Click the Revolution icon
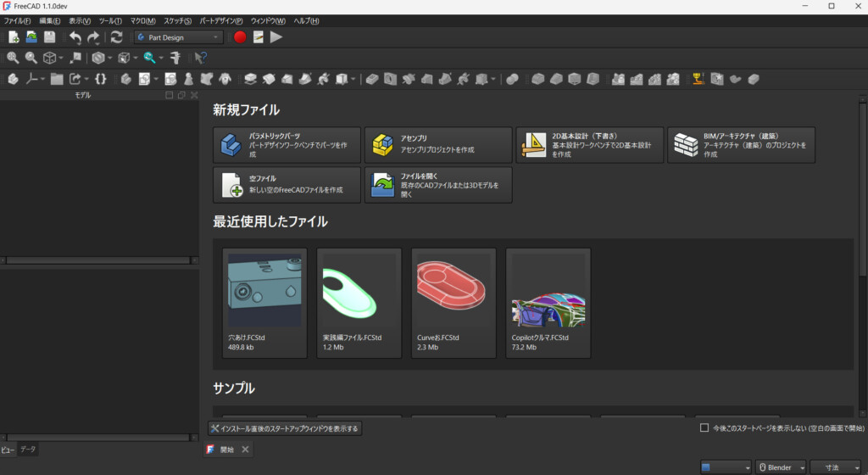 point(269,79)
